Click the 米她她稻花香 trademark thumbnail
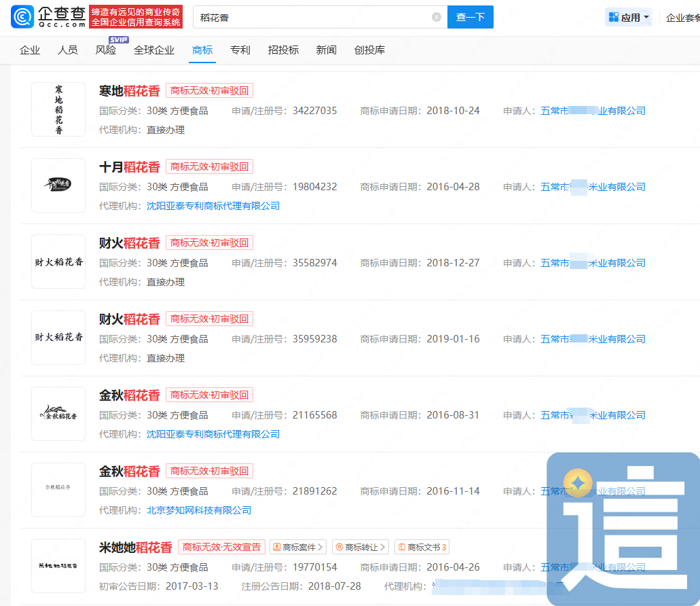Image resolution: width=700 pixels, height=606 pixels. click(x=58, y=566)
